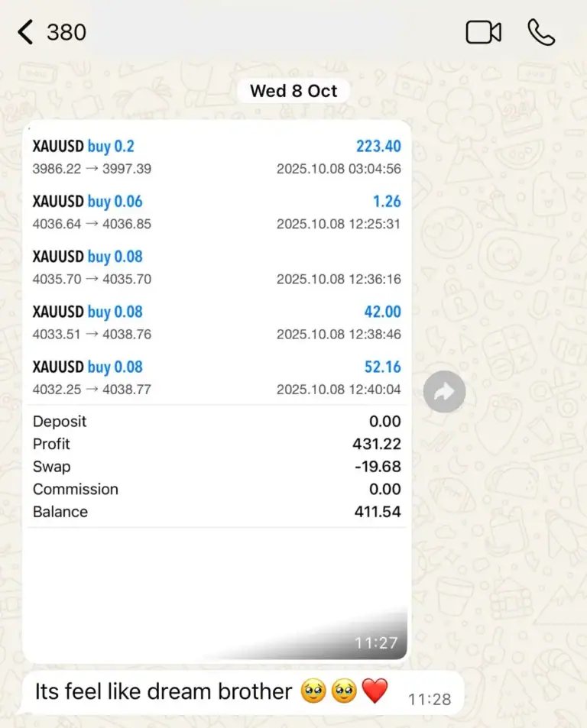Tap the back arrow chevron
The width and height of the screenshot is (587, 728).
click(25, 32)
